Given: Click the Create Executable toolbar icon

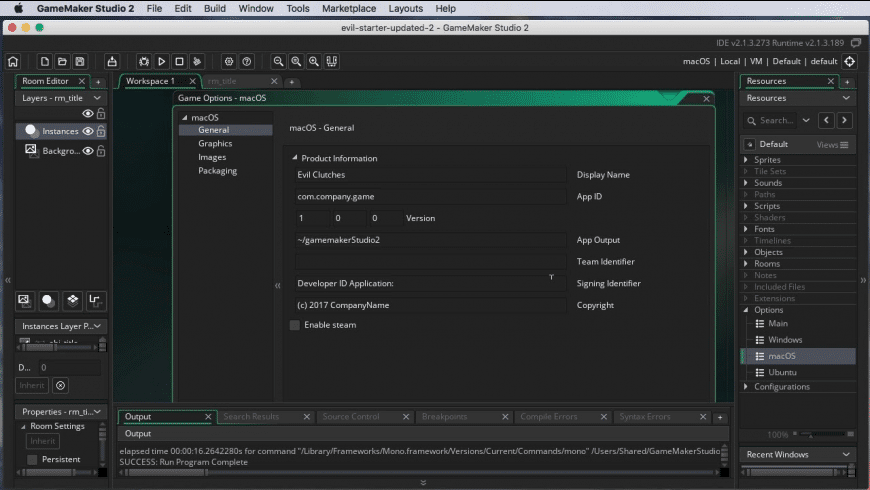Looking at the screenshot, I should click(x=112, y=62).
